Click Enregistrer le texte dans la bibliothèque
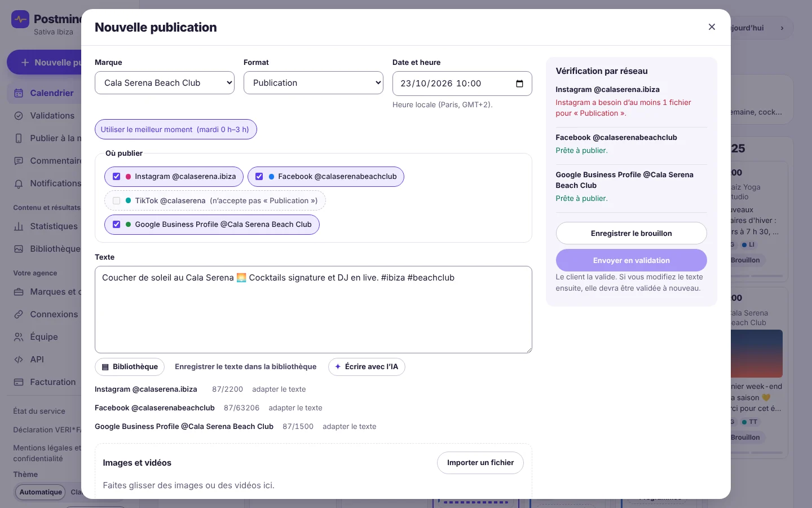 pos(246,367)
